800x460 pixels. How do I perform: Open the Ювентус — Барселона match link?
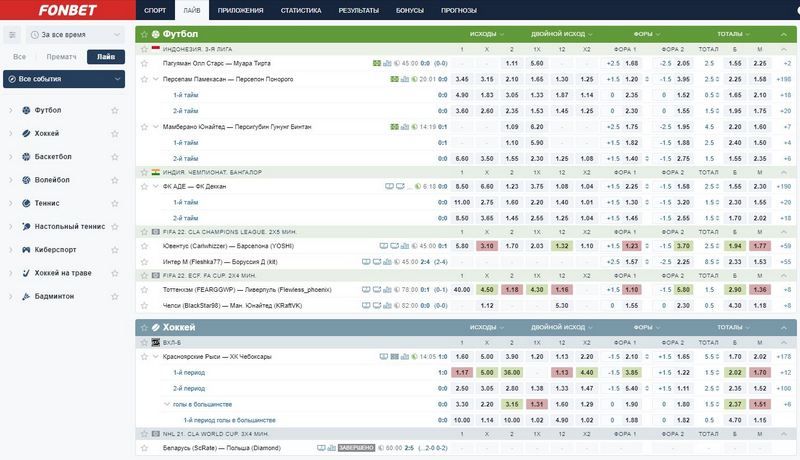[x=228, y=246]
